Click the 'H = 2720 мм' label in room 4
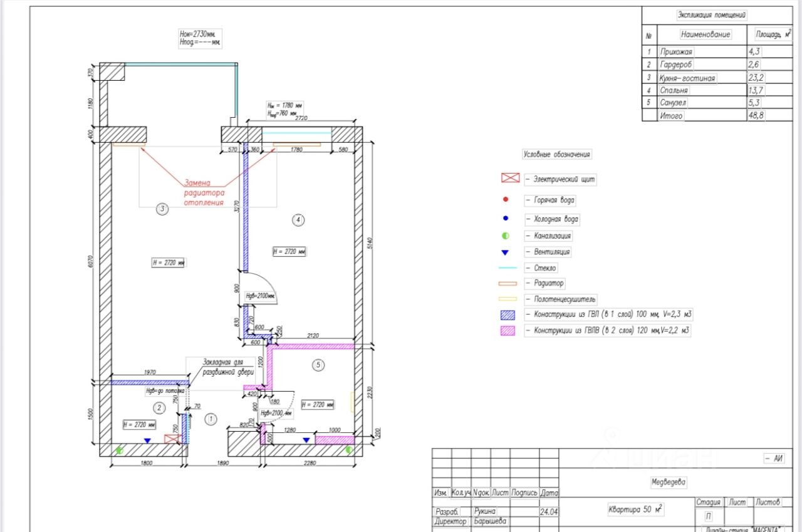This screenshot has width=802, height=532. click(x=290, y=252)
